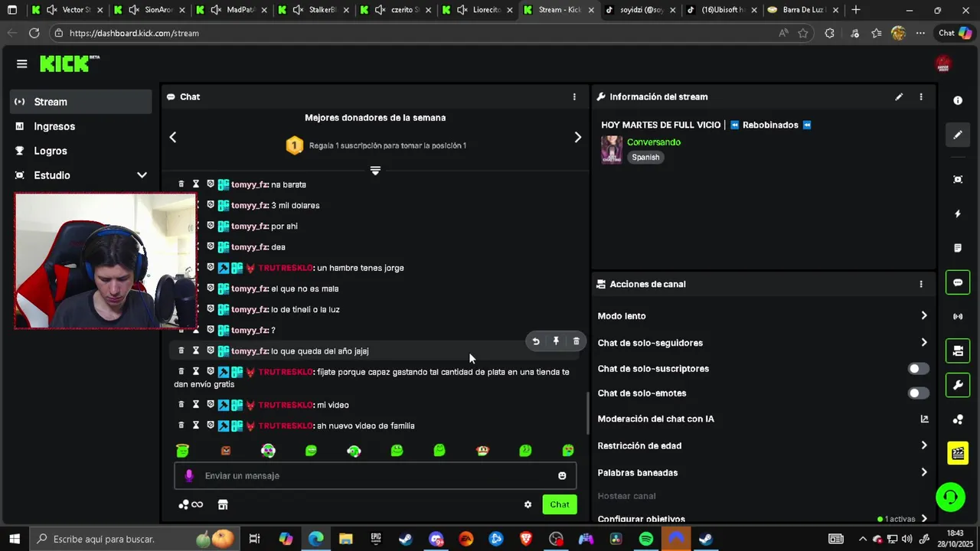Expand Configurar objetivos

pos(924,519)
